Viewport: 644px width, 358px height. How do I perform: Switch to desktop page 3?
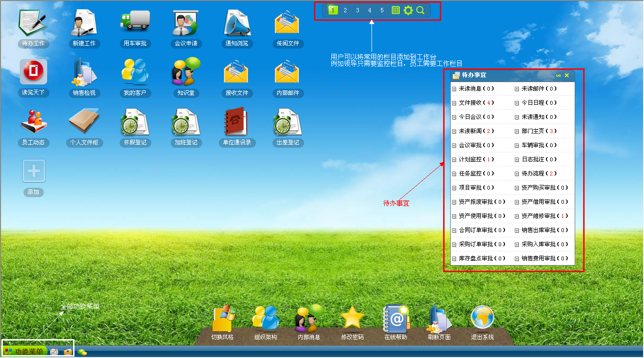pos(357,10)
